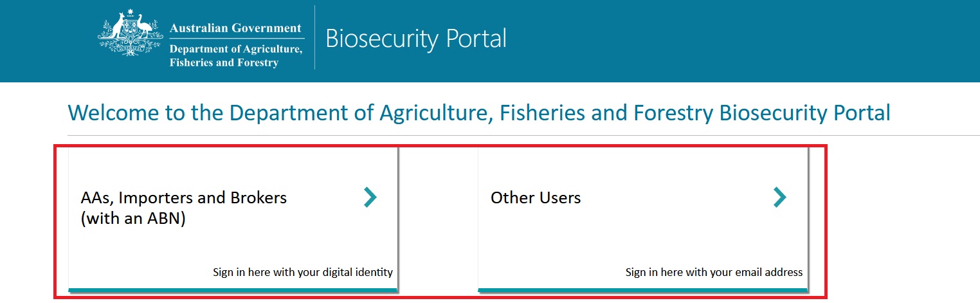Viewport: 980px width, 303px height.
Task: Click blank space between the two sign-in cards
Action: click(x=438, y=219)
